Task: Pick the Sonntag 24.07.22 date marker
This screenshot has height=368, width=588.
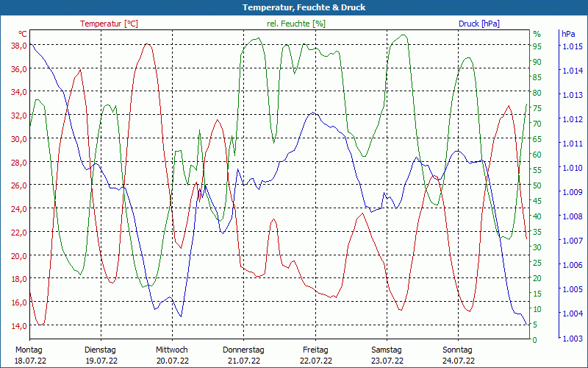Action: pyautogui.click(x=458, y=355)
